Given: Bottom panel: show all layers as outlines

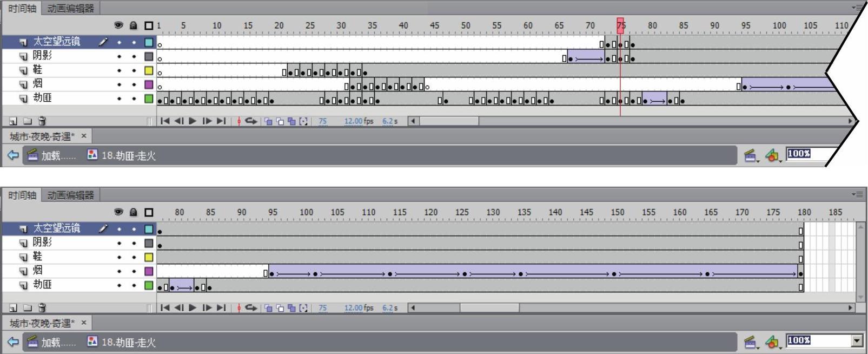Looking at the screenshot, I should click(x=149, y=212).
